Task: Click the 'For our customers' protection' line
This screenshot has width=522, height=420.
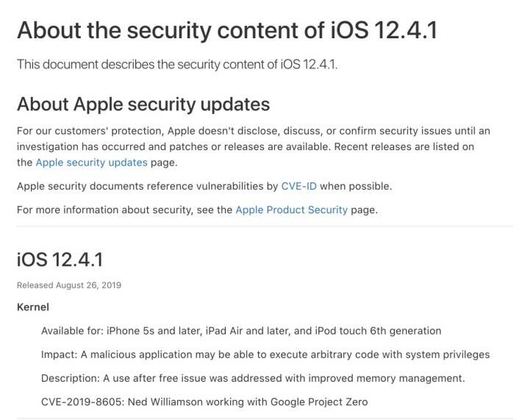Action: pos(254,131)
